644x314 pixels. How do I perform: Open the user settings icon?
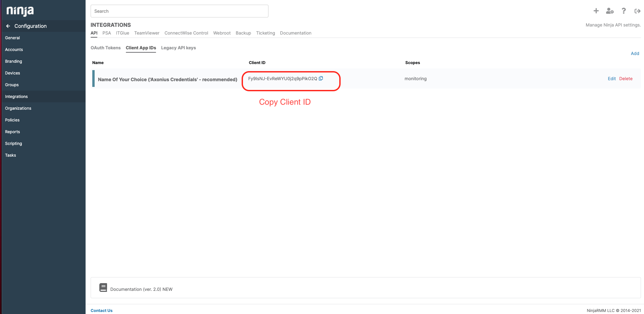pos(610,11)
